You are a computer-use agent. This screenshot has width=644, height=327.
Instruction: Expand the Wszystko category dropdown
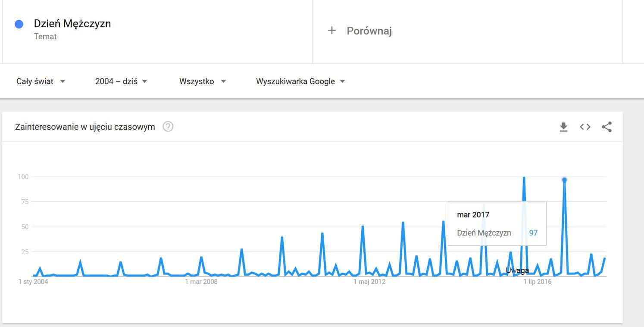(203, 81)
